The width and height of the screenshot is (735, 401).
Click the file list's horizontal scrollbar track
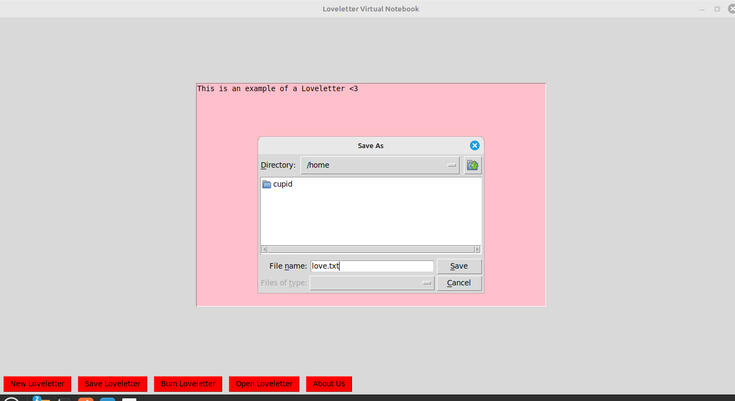(x=371, y=249)
